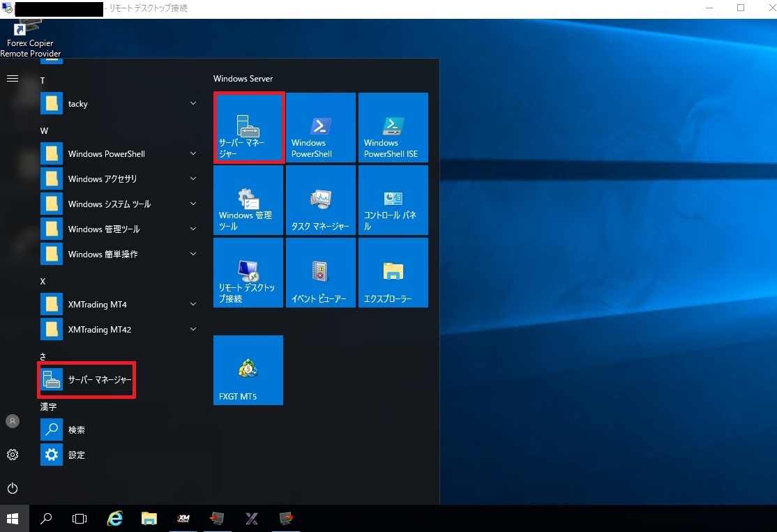Expand the Windows アクセサリ folder chevron

tap(193, 178)
